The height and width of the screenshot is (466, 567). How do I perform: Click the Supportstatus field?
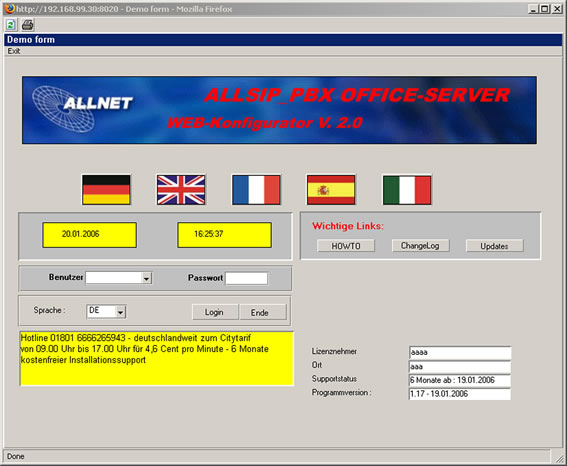click(460, 380)
